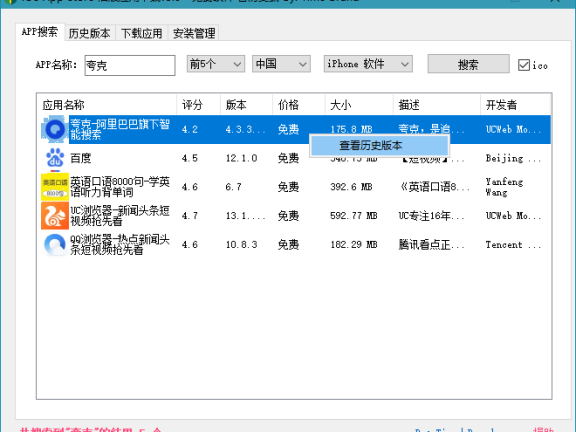The image size is (576, 432).
Task: Click the orange UC Browser icon
Action: [x=55, y=216]
